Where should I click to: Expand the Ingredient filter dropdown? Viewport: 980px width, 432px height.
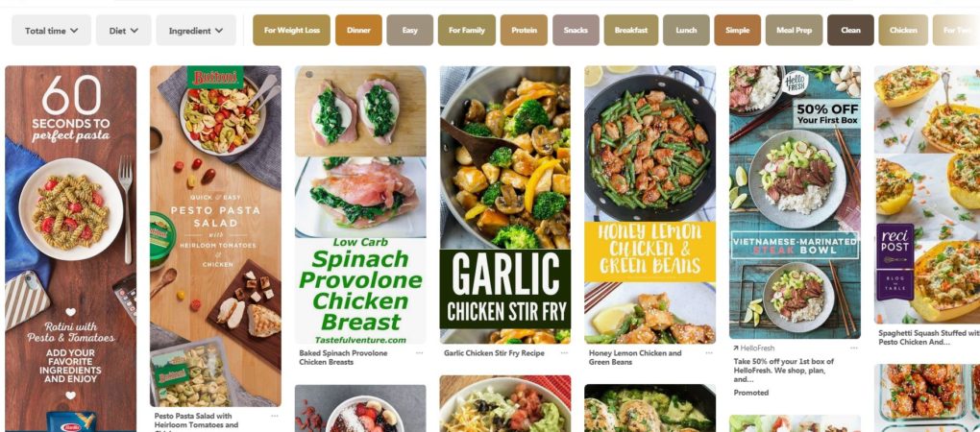(x=196, y=30)
